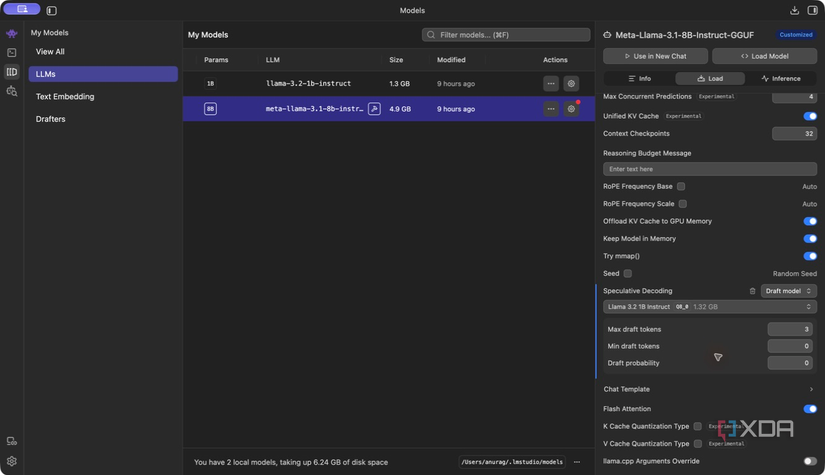Toggle Offload KV Cache to GPU Memory

tap(810, 221)
